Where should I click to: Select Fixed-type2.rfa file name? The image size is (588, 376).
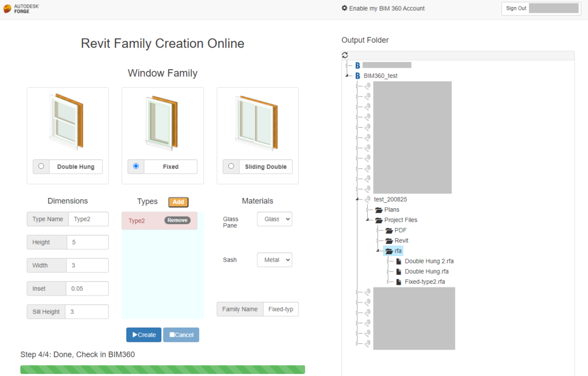(x=425, y=282)
